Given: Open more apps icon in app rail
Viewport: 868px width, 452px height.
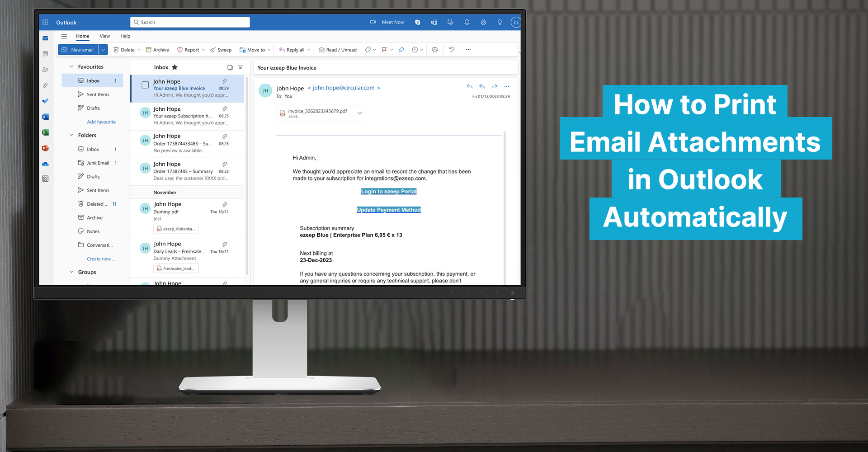Looking at the screenshot, I should coord(45,179).
